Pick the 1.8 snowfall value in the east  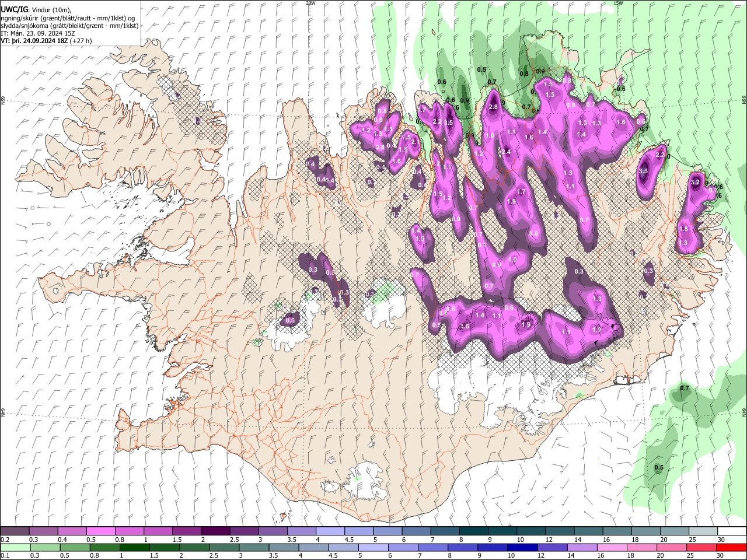[x=683, y=229]
